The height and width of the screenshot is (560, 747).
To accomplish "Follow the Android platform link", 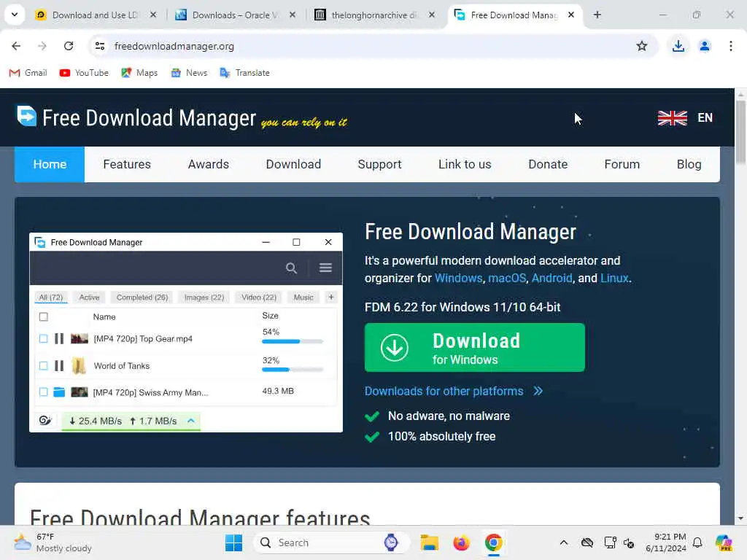I will coord(551,278).
